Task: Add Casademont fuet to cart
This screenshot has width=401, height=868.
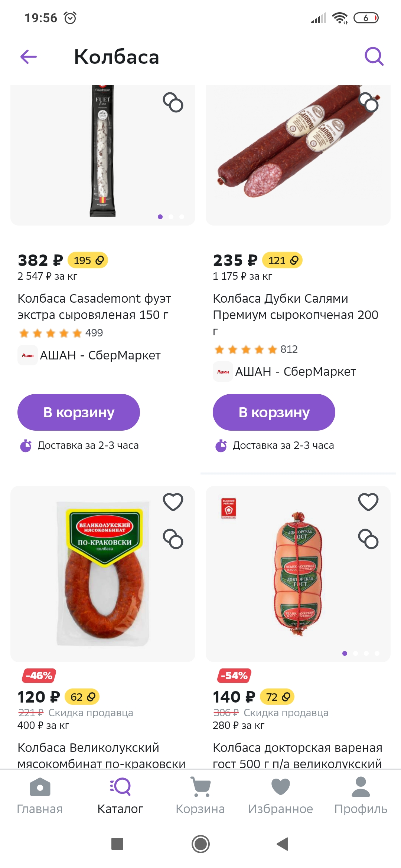Action: tap(79, 412)
